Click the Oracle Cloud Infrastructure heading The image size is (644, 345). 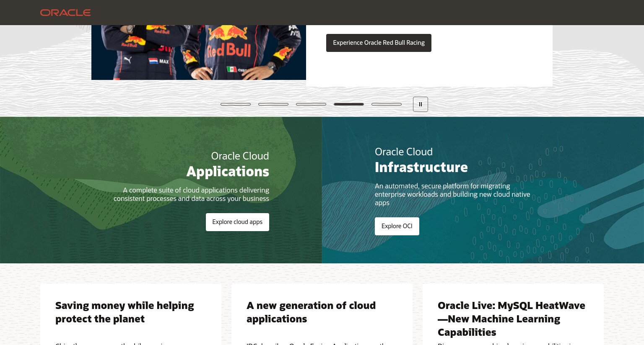pyautogui.click(x=421, y=160)
